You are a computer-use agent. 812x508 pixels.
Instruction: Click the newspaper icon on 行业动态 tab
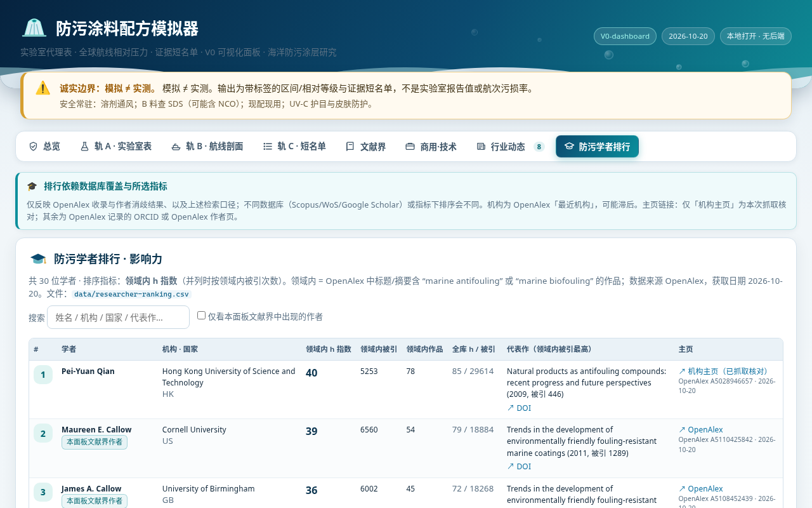481,147
